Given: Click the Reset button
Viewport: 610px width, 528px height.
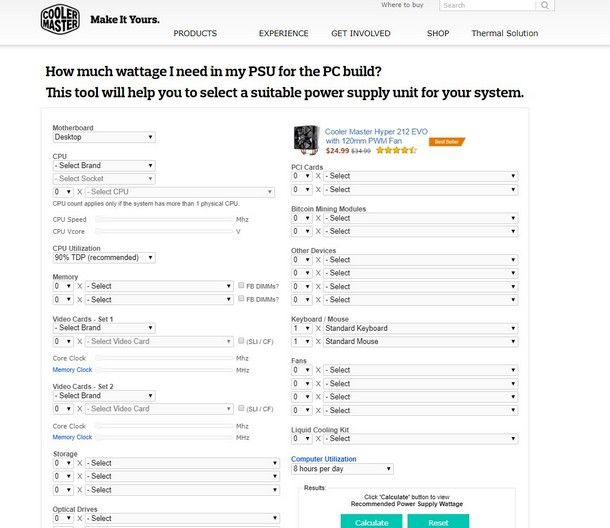Looking at the screenshot, I should point(438,521).
